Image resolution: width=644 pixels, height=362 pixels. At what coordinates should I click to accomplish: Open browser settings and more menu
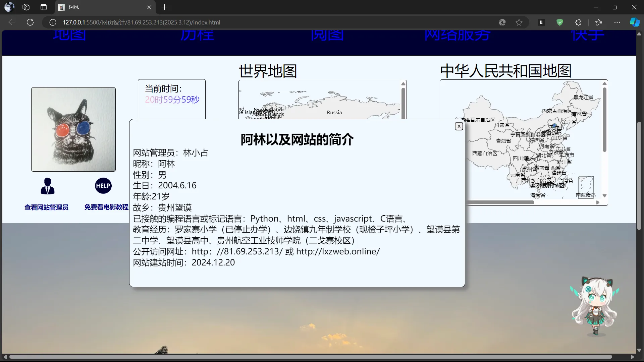point(617,22)
